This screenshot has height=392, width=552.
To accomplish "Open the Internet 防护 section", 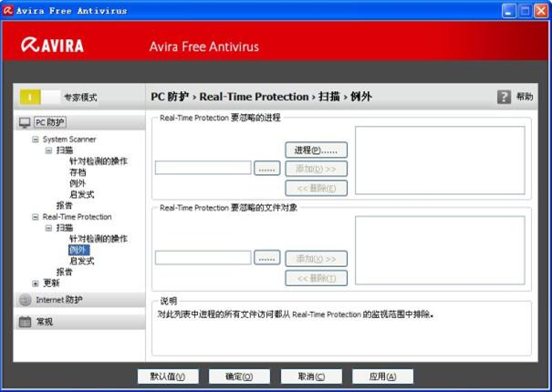I will click(59, 300).
